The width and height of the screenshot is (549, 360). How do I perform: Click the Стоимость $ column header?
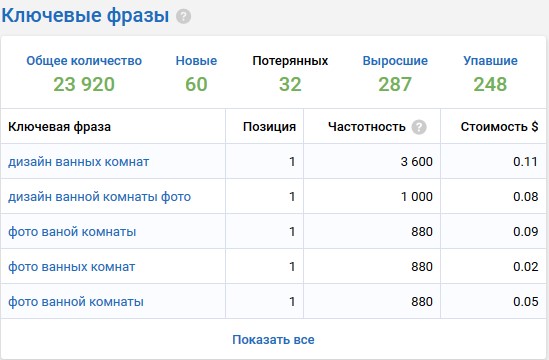pos(500,127)
